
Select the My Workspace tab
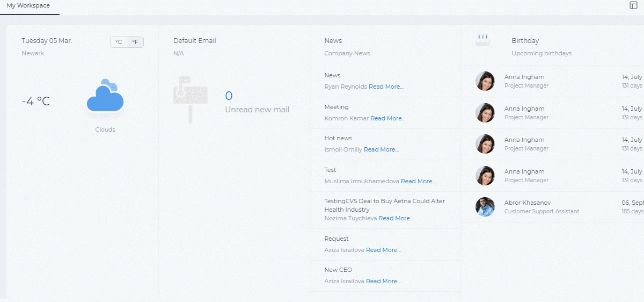tap(28, 6)
